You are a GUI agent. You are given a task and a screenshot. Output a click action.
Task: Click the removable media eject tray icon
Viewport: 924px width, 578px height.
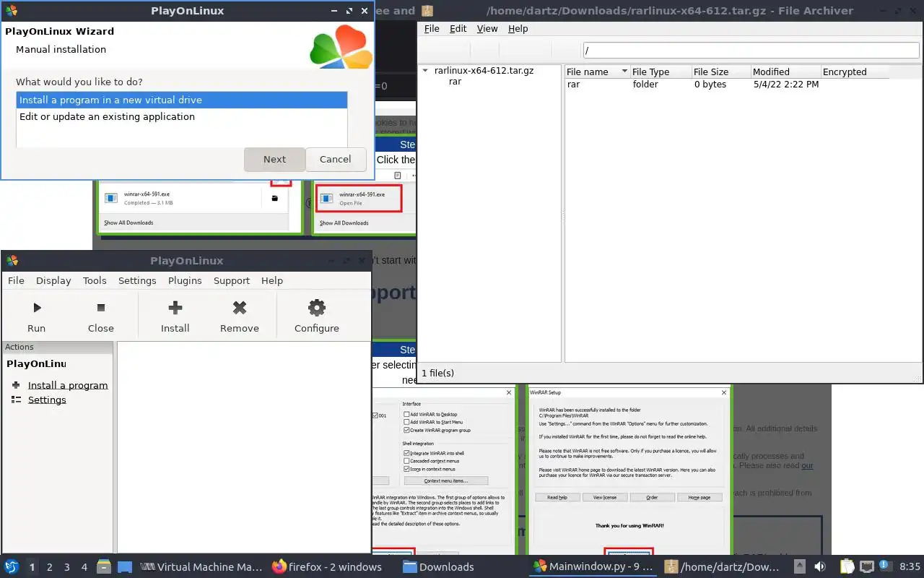click(800, 566)
